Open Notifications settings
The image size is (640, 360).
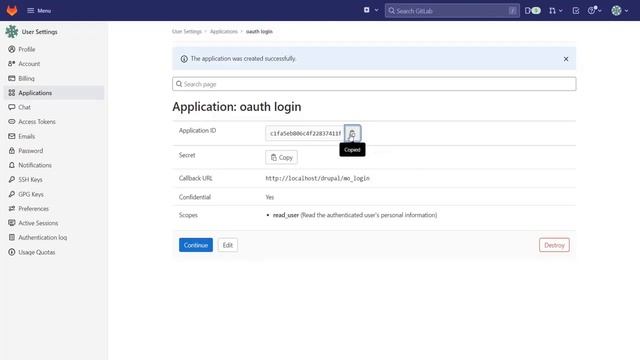click(x=35, y=165)
